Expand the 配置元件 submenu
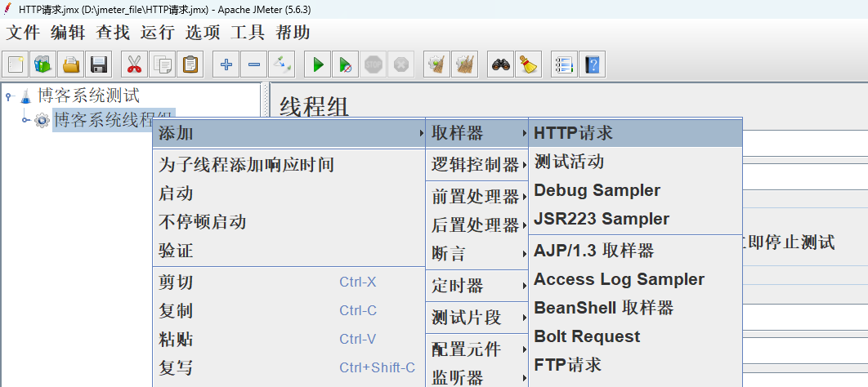 click(x=477, y=349)
